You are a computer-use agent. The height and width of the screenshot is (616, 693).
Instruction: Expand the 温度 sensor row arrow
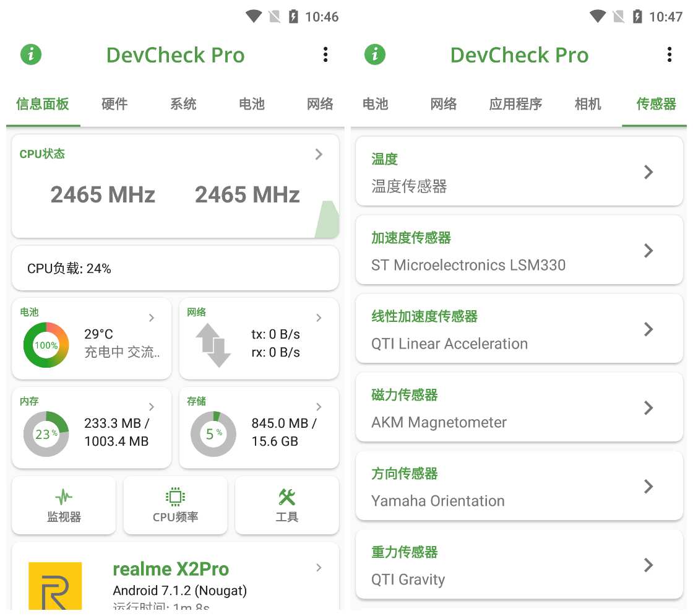pyautogui.click(x=648, y=172)
